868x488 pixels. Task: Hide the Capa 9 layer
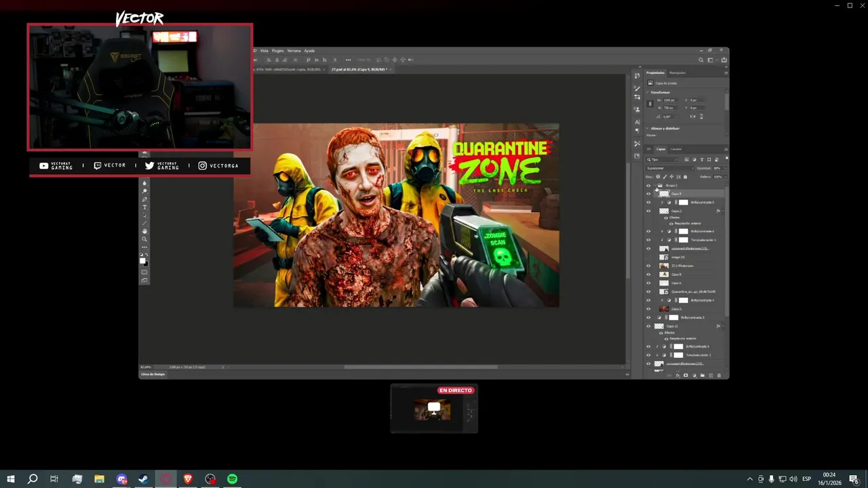pyautogui.click(x=648, y=194)
